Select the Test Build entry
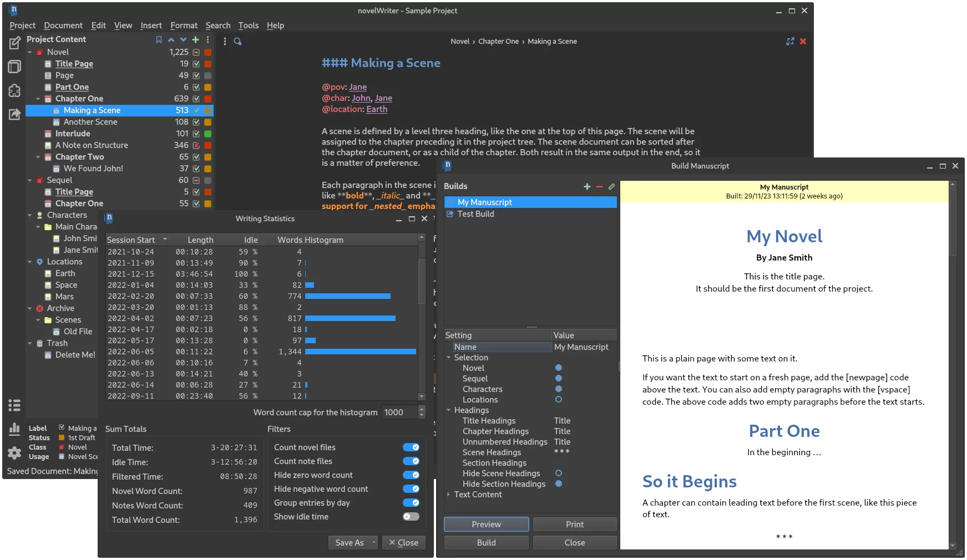The image size is (967, 560). coord(475,214)
